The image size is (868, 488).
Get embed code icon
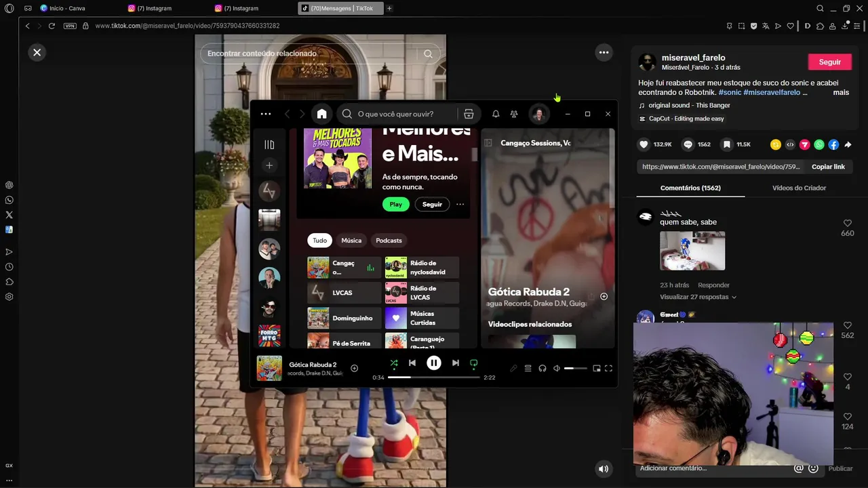pyautogui.click(x=790, y=144)
